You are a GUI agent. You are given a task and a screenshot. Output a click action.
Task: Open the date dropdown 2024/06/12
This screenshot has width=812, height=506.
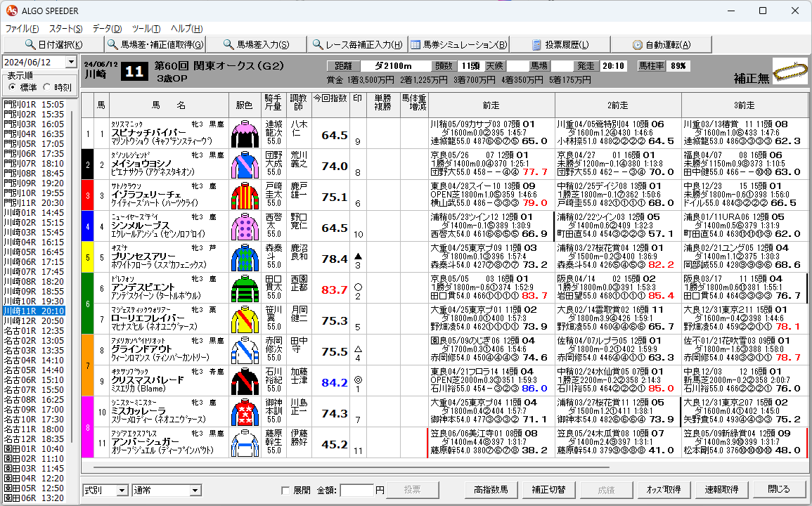pos(71,62)
